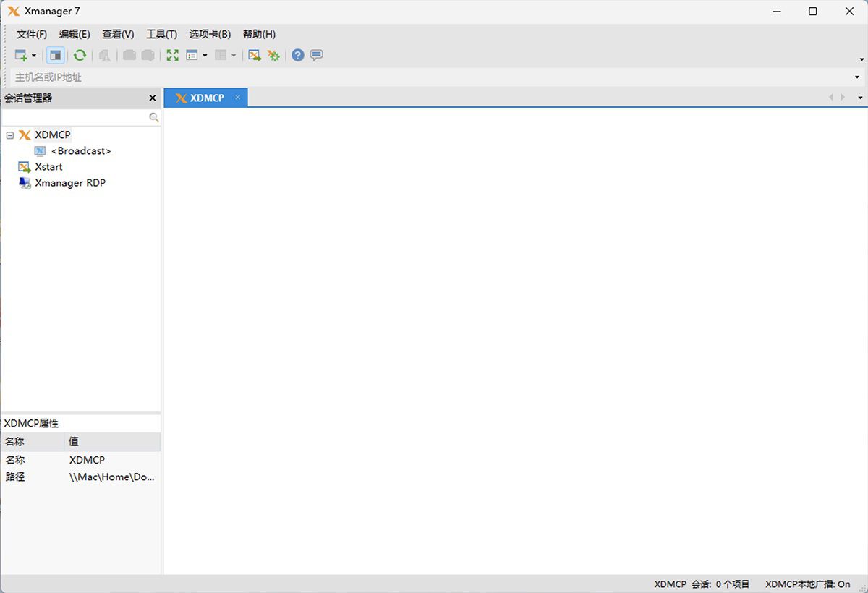Viewport: 868px width, 593px height.
Task: Select Xmanager RDP in session tree
Action: tap(69, 183)
